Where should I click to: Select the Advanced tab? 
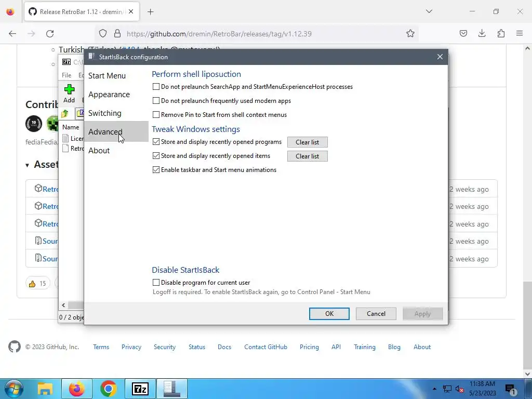pyautogui.click(x=116, y=131)
